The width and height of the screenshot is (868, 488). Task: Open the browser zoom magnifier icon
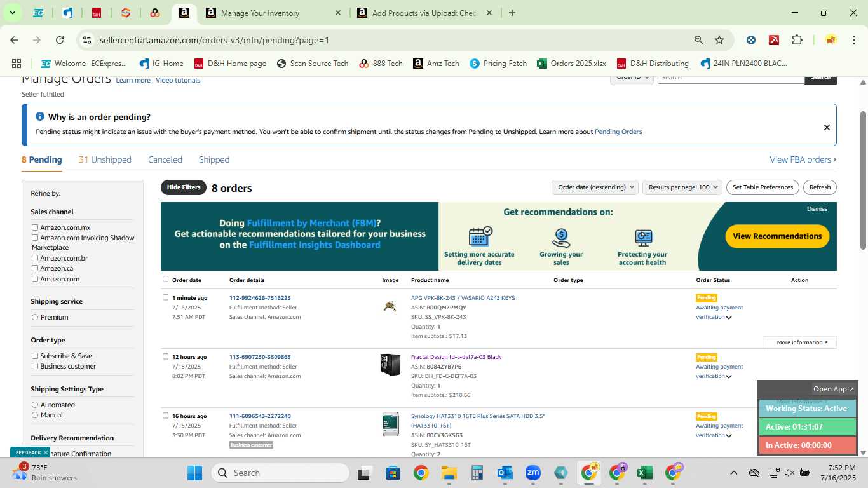coord(699,40)
